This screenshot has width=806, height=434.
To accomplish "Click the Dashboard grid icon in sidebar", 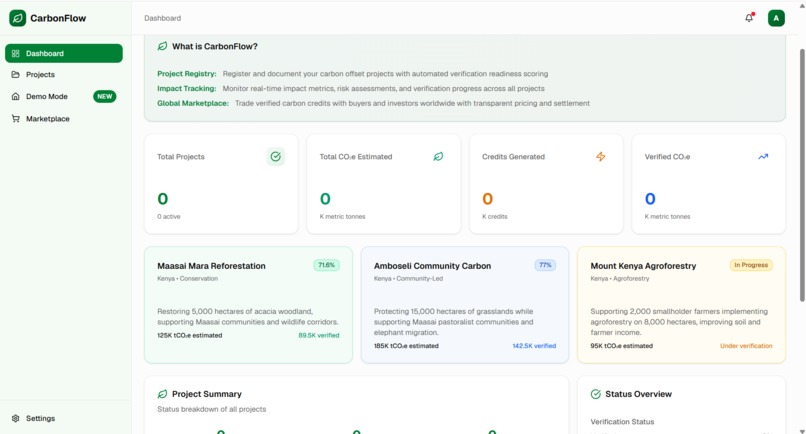I will [15, 53].
